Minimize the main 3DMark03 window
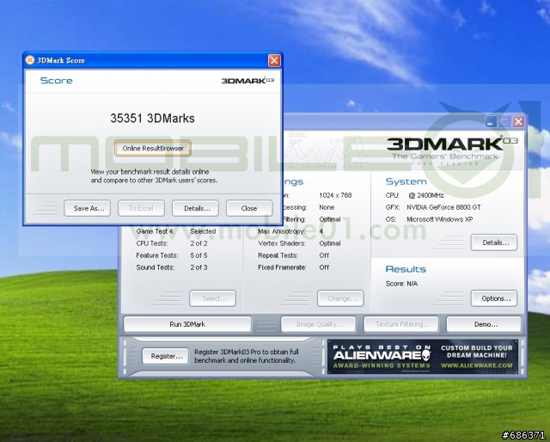This screenshot has height=442, width=550. click(x=491, y=122)
